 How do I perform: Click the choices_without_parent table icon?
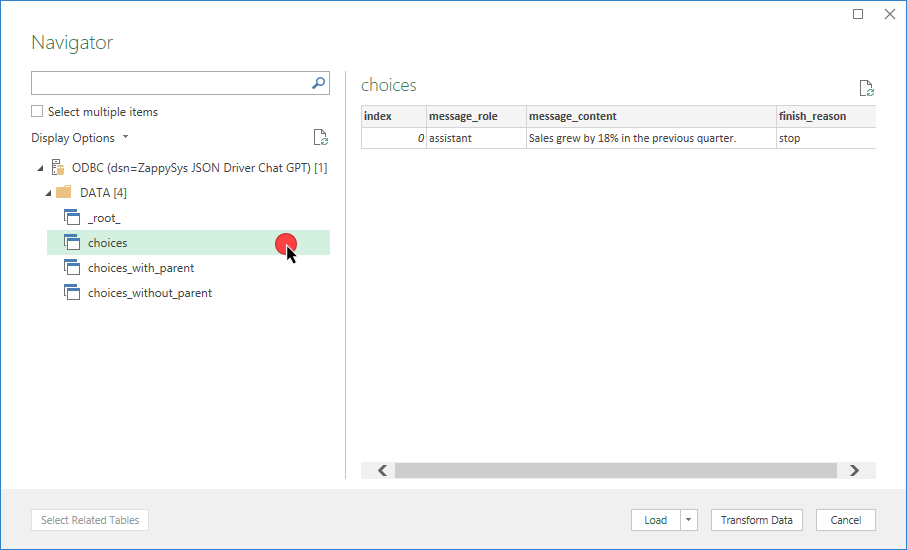[x=71, y=293]
